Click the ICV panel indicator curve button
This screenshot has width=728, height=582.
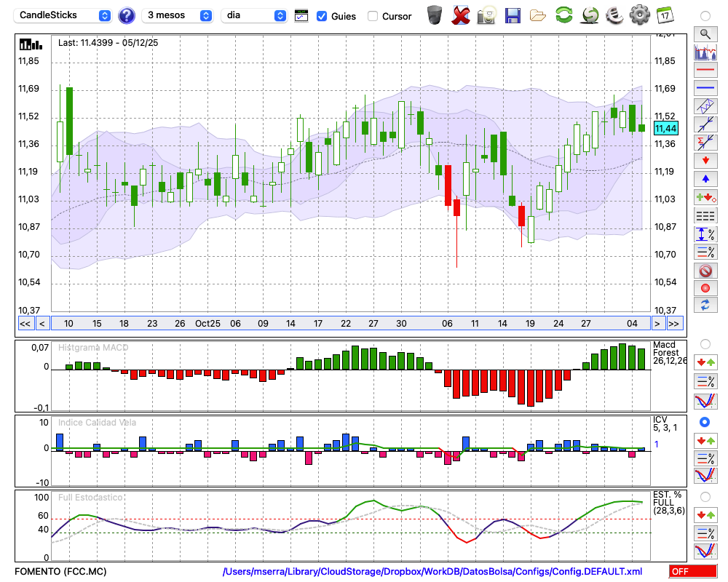pyautogui.click(x=705, y=476)
